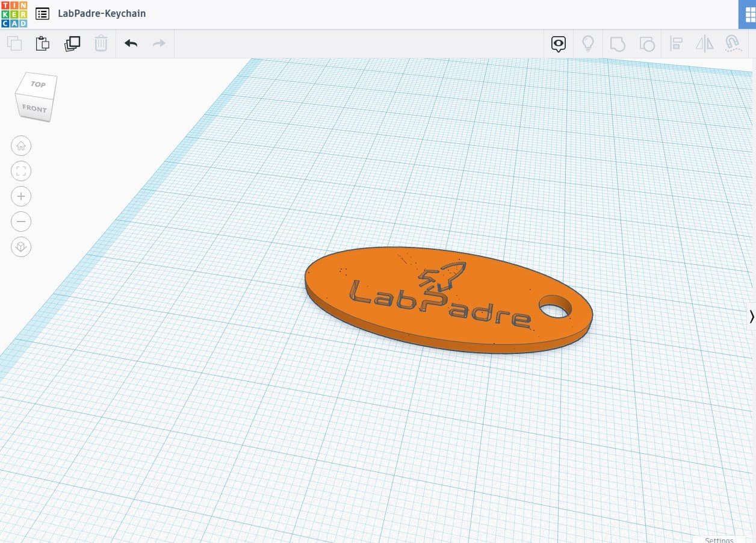Click the Tinkercad logo
Image resolution: width=756 pixels, height=543 pixels.
pos(14,14)
